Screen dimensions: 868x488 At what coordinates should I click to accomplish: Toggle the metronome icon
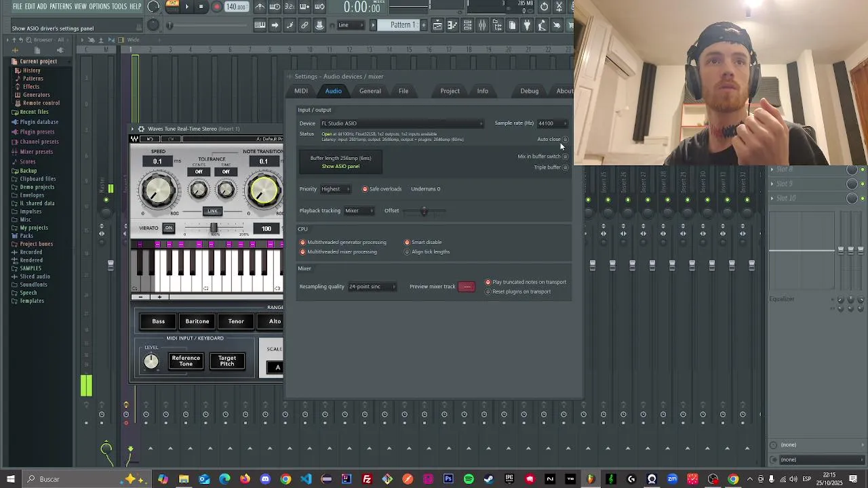point(260,7)
